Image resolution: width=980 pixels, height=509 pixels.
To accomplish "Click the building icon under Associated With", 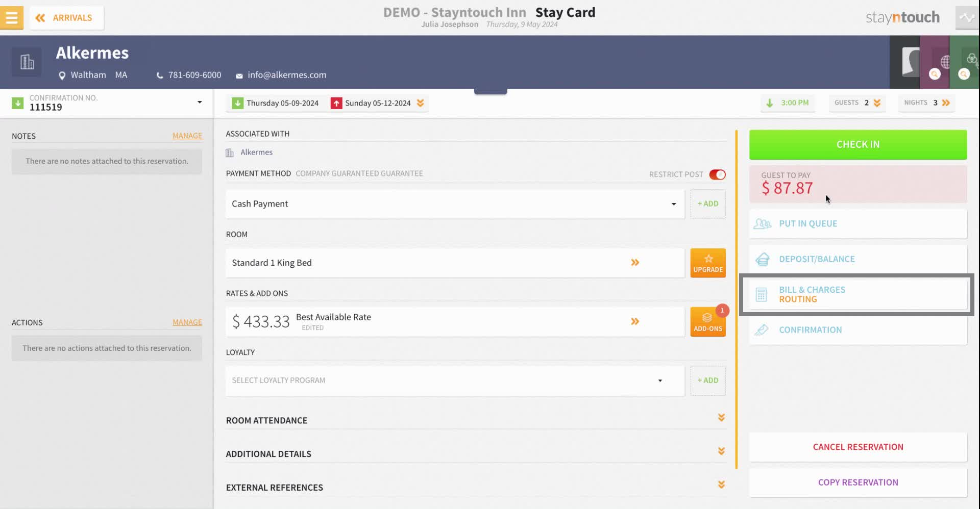I will pyautogui.click(x=230, y=152).
